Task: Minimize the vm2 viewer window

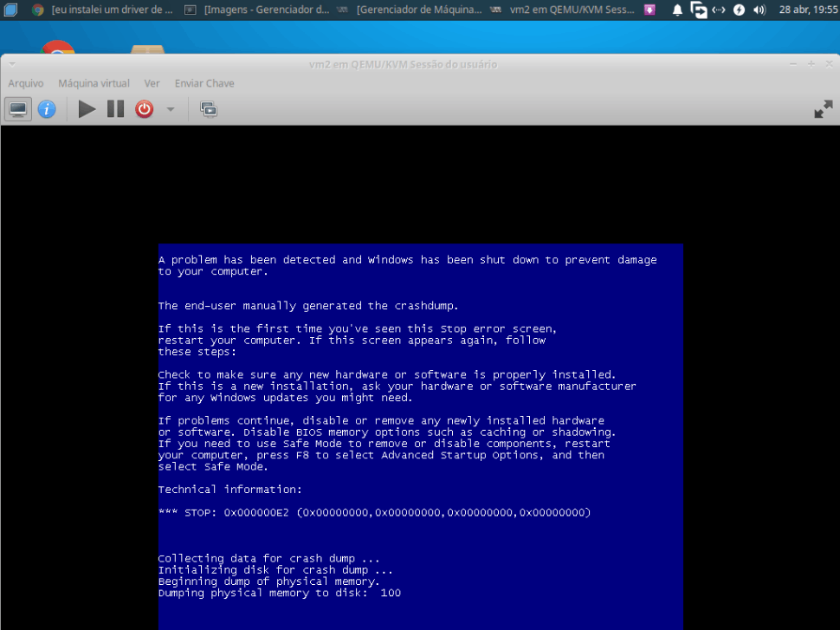Action: click(793, 64)
